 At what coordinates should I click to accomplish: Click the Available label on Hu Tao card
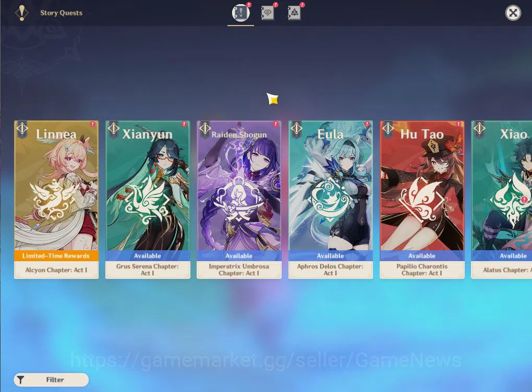422,255
